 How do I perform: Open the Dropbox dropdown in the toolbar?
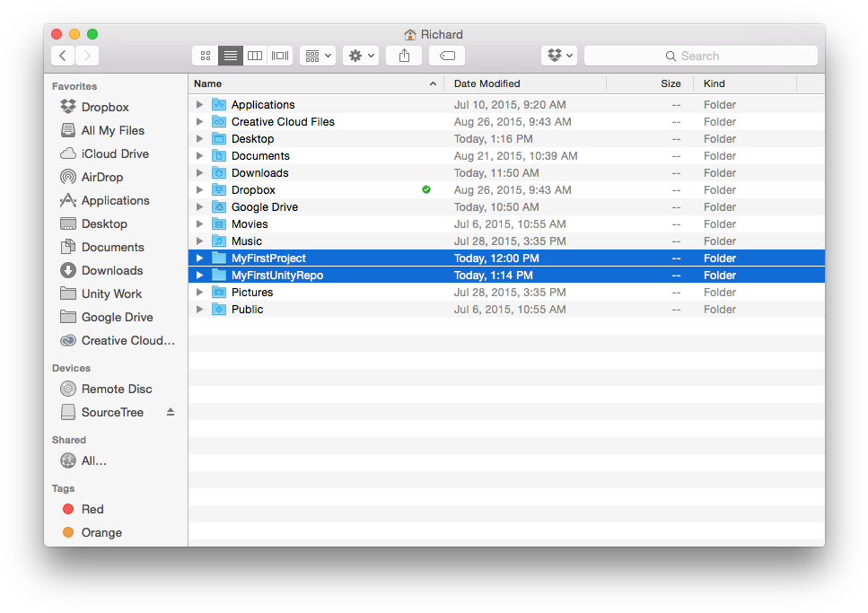click(558, 55)
